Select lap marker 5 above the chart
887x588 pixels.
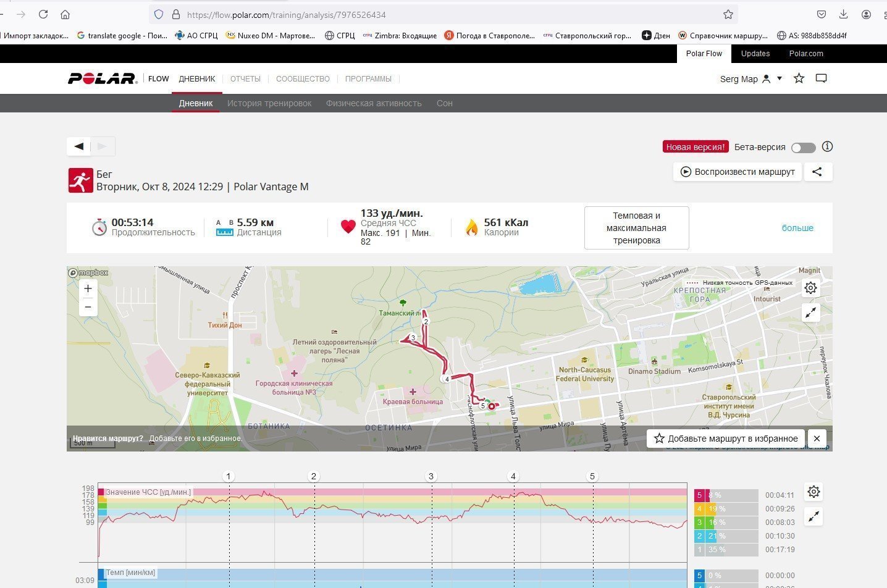592,476
